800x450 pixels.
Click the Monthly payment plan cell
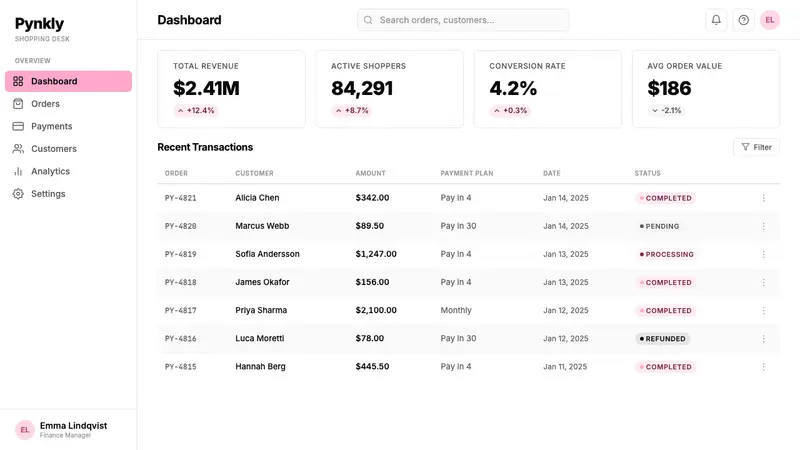(456, 310)
